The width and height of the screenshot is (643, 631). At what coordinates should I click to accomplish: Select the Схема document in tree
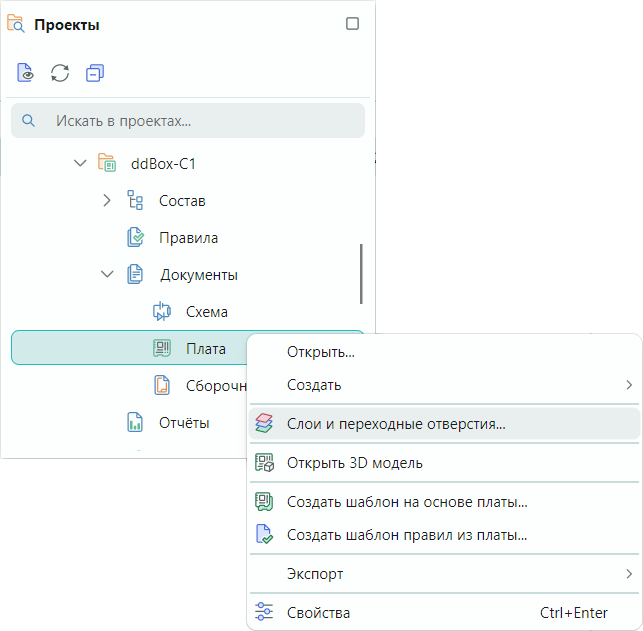coord(206,312)
